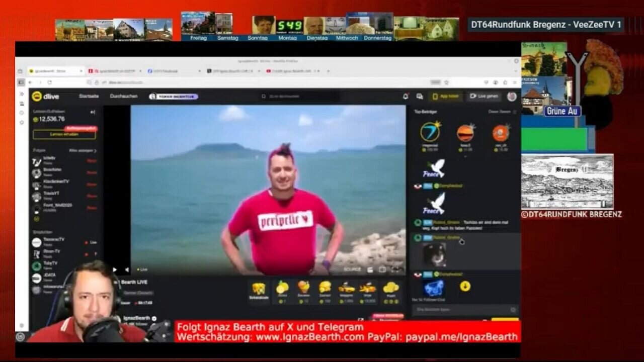644x362 pixels.
Task: Open dlive notifications bell
Action: point(406,96)
